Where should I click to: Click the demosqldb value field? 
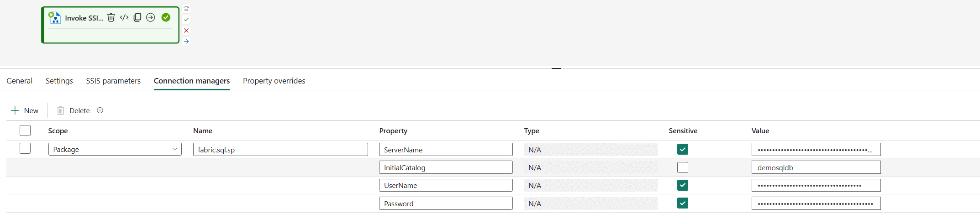[816, 167]
